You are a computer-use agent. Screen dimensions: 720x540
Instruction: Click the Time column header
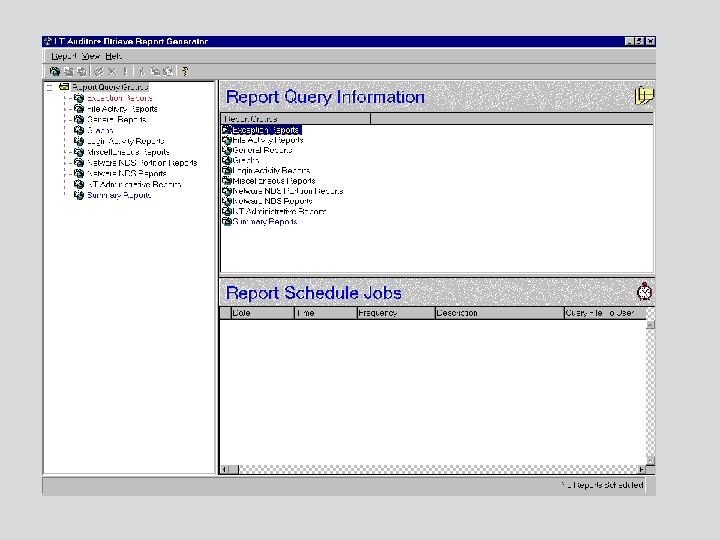[326, 313]
